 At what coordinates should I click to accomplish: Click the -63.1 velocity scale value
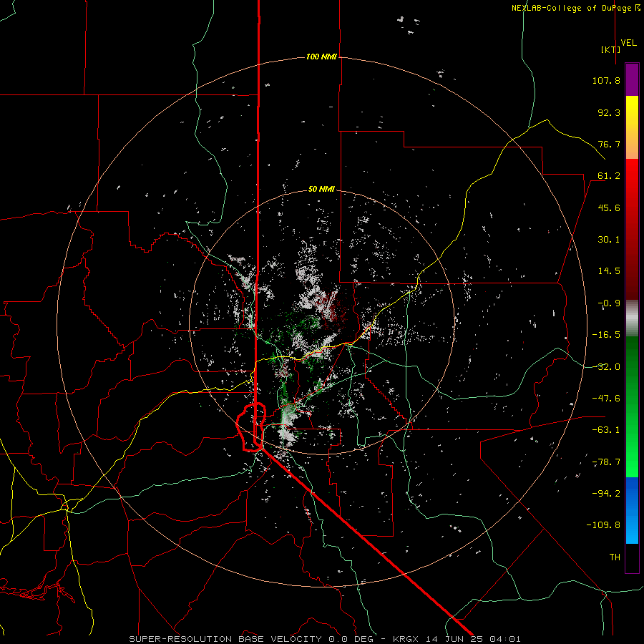(606, 430)
